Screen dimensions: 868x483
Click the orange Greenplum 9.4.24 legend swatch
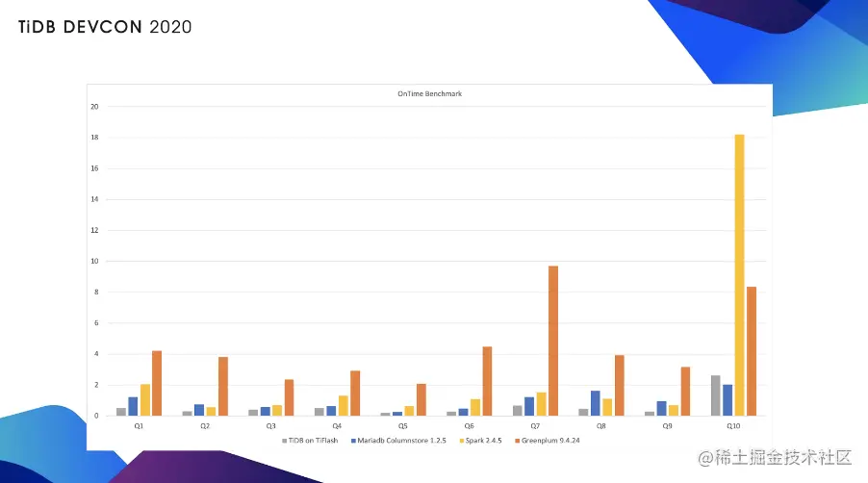(x=518, y=441)
